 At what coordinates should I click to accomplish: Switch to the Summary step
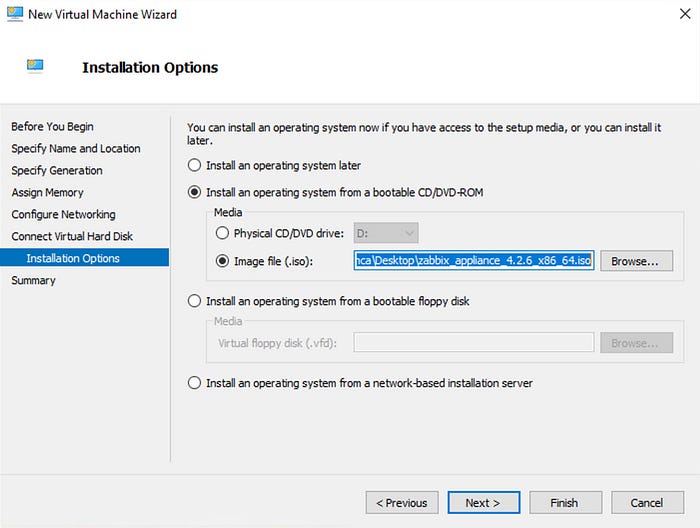click(x=33, y=280)
